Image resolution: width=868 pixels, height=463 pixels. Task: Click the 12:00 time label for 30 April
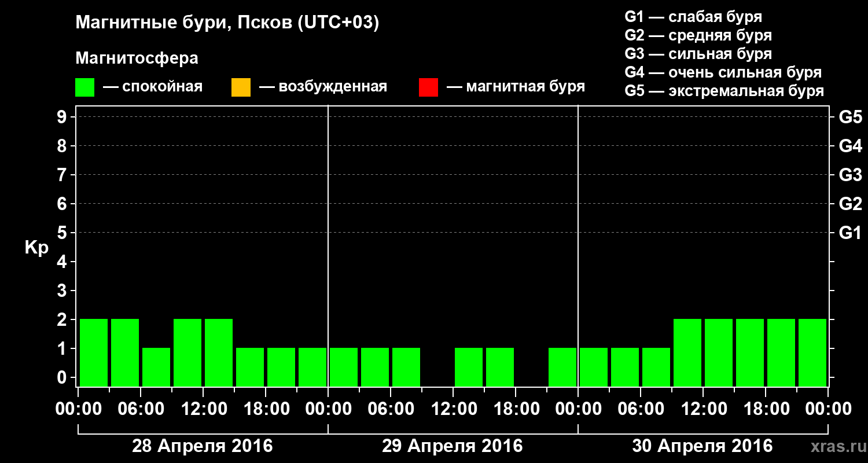pyautogui.click(x=703, y=409)
